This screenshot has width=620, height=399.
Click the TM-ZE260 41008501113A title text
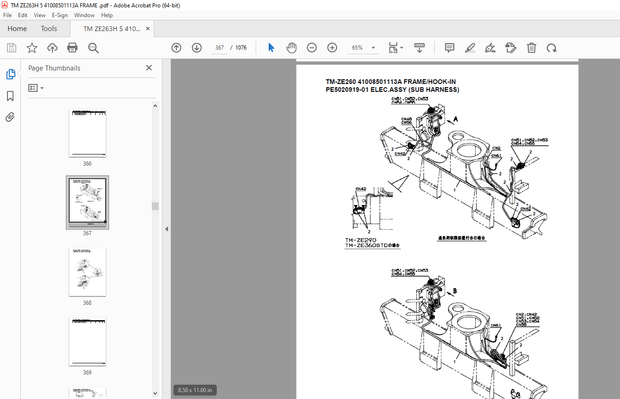pyautogui.click(x=391, y=82)
